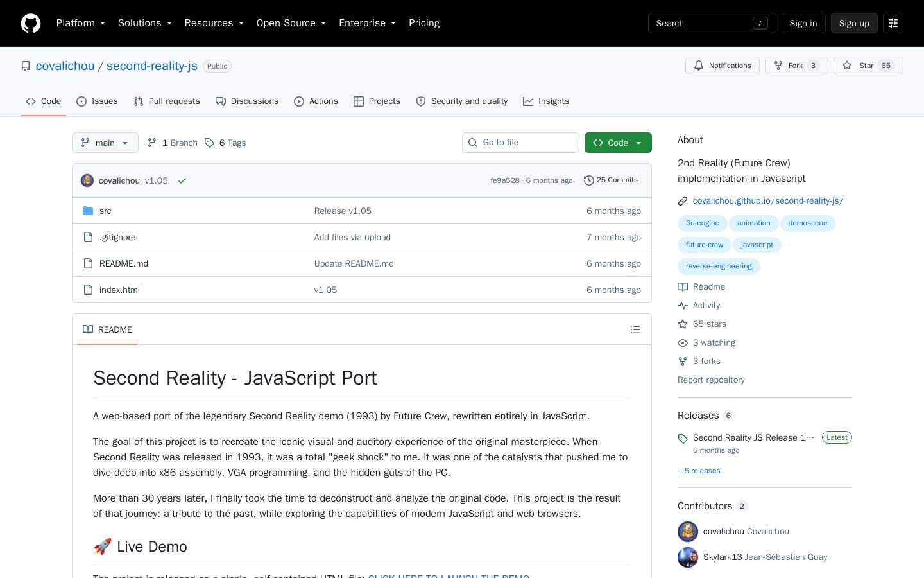Expand the Platform menu
The width and height of the screenshot is (924, 578).
[81, 23]
